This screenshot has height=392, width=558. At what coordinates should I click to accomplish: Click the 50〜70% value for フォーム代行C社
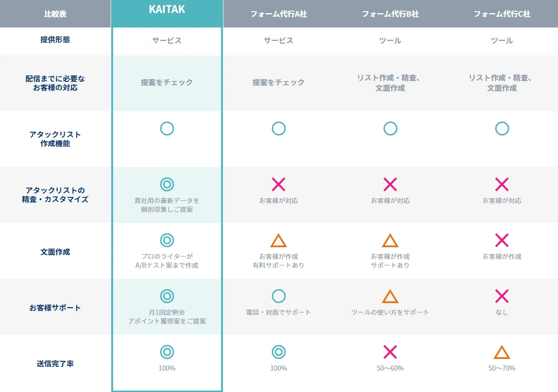[502, 368]
